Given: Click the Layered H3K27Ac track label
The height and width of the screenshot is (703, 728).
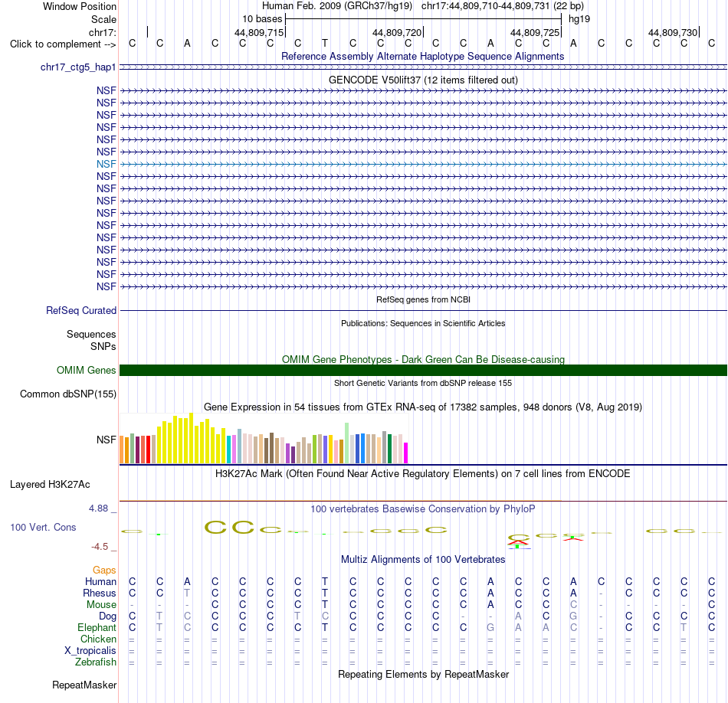Looking at the screenshot, I should [x=50, y=485].
